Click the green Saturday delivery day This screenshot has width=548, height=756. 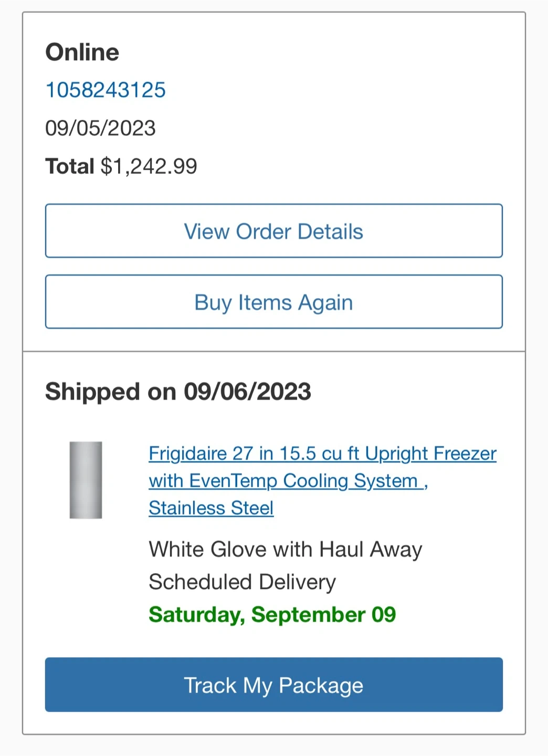point(196,615)
